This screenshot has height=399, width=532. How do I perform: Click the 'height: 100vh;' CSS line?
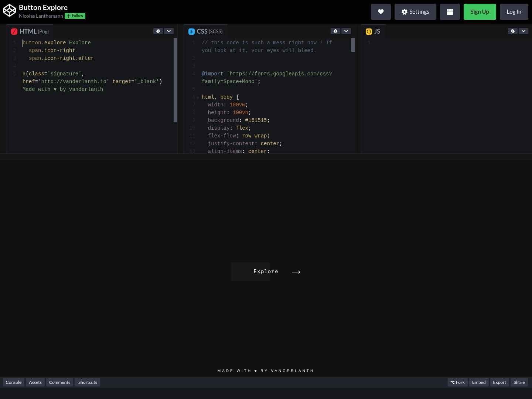(x=229, y=113)
